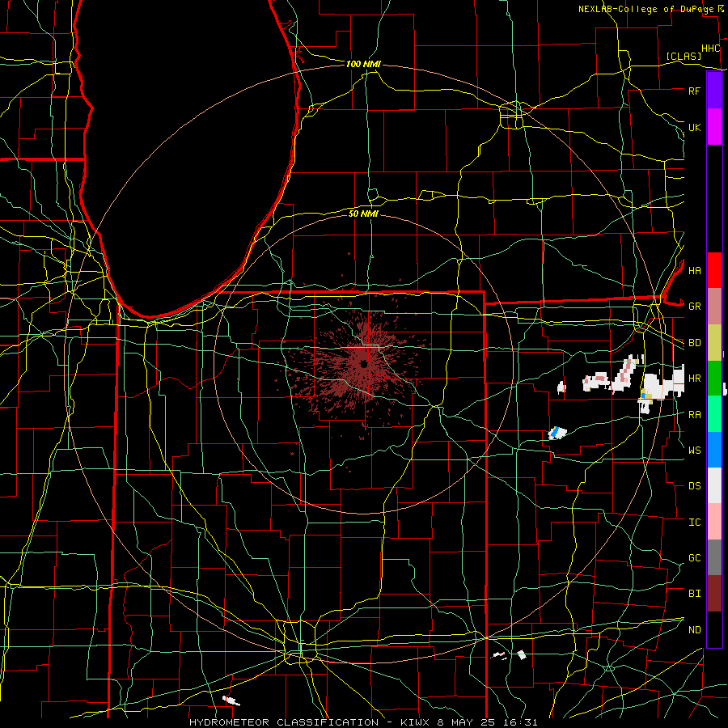Click the black radar site dot at center
This screenshot has width=728, height=728.
coord(363,364)
